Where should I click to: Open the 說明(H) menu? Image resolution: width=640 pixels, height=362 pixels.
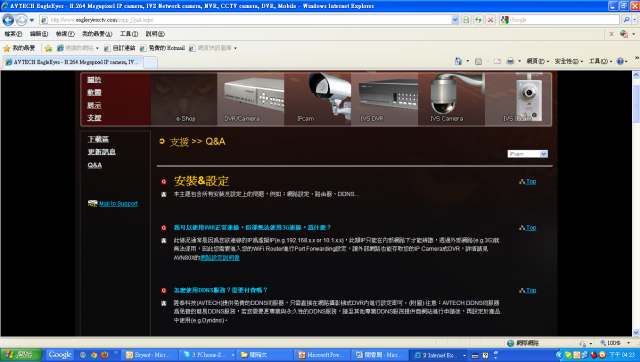155,34
